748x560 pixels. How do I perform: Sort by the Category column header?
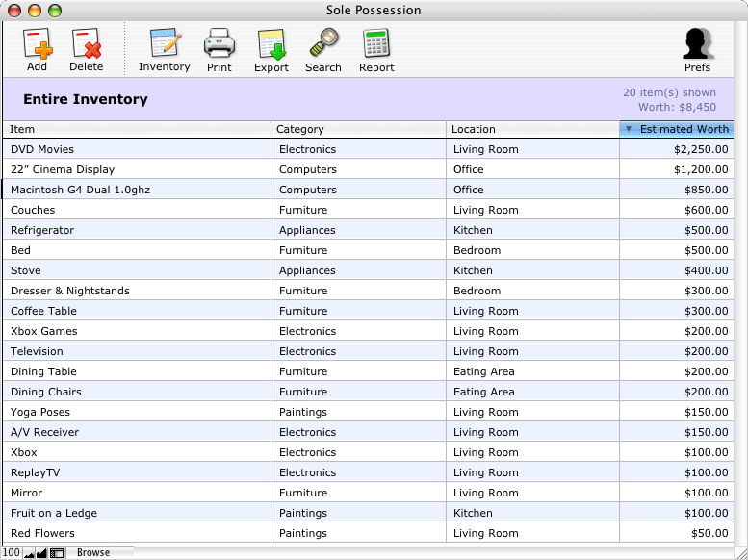point(359,129)
